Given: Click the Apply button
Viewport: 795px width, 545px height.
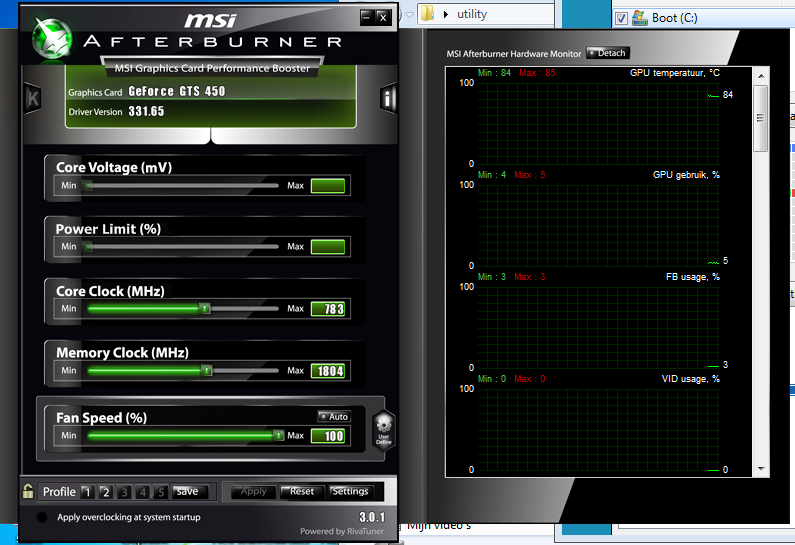Looking at the screenshot, I should [x=254, y=491].
